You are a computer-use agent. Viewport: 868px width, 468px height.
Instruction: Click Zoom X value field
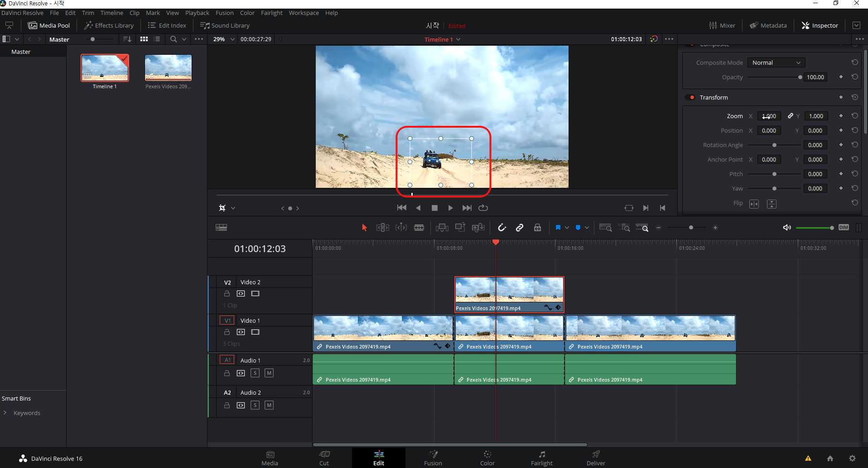(x=769, y=116)
